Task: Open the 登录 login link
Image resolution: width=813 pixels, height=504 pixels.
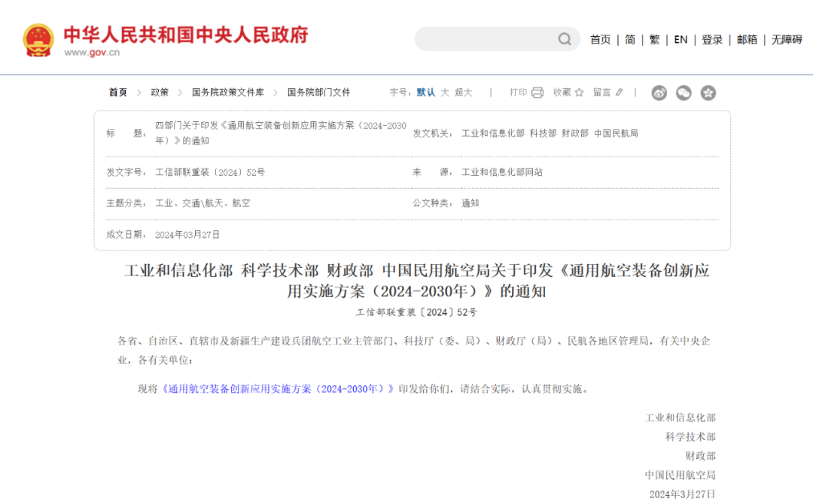Action: (x=712, y=40)
